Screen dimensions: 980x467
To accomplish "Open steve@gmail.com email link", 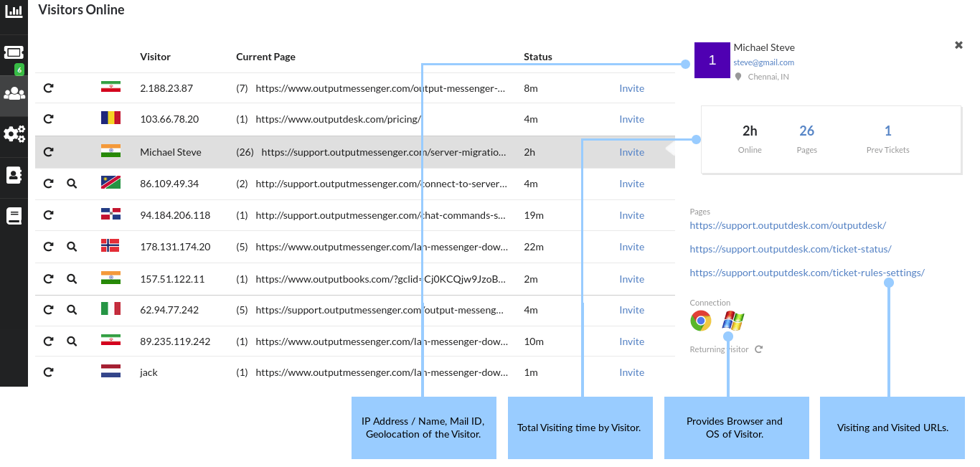I will coord(763,62).
